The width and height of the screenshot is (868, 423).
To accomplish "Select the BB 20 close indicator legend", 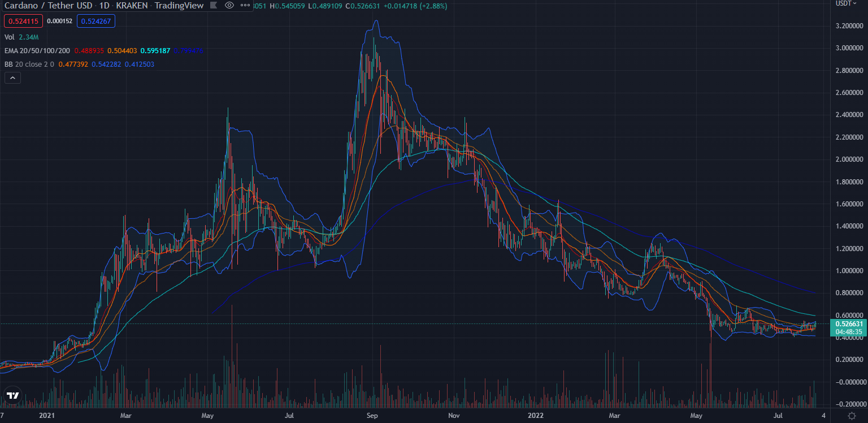I will pos(29,64).
